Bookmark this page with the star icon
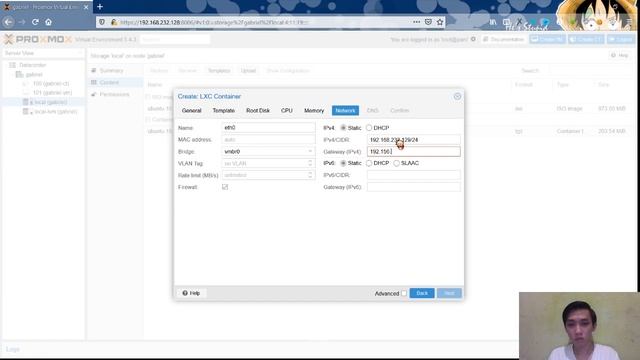 440,22
